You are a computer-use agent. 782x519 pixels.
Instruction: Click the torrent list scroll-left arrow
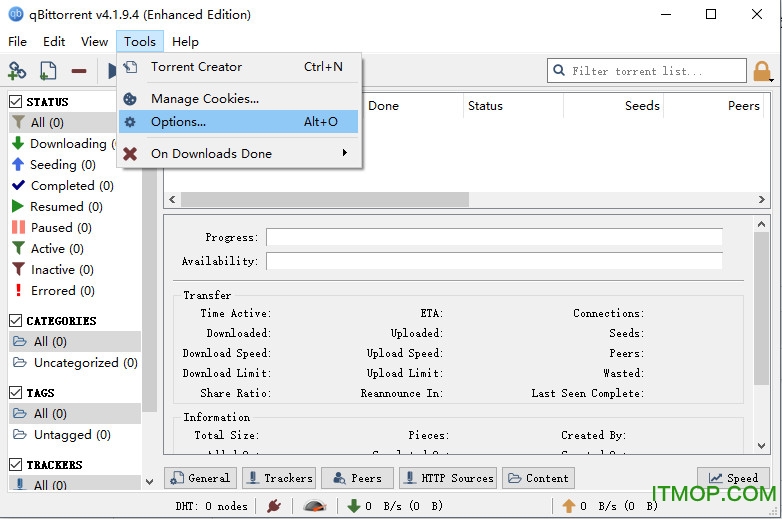click(172, 199)
